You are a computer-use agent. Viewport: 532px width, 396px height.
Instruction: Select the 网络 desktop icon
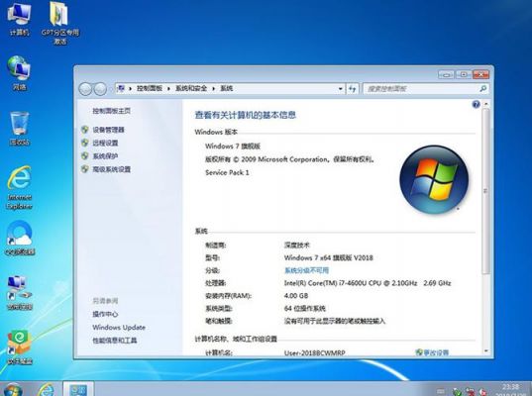click(x=20, y=73)
